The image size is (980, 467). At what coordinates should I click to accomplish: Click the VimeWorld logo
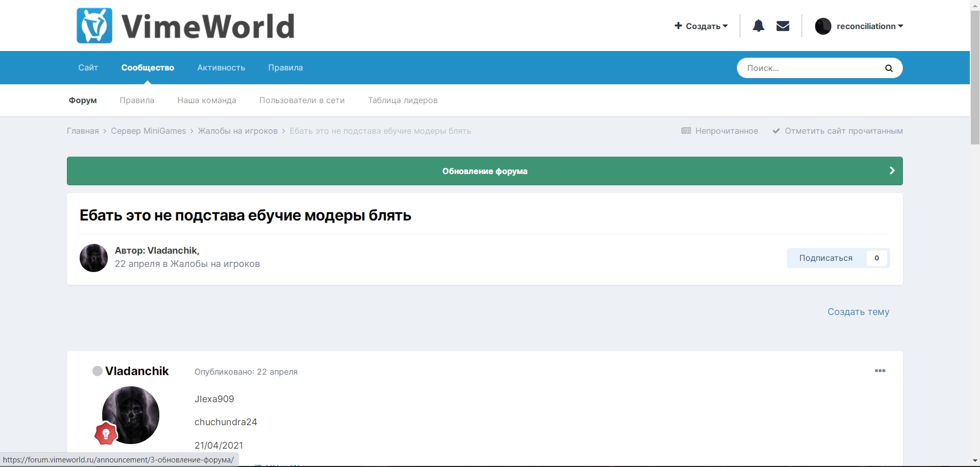pos(186,26)
